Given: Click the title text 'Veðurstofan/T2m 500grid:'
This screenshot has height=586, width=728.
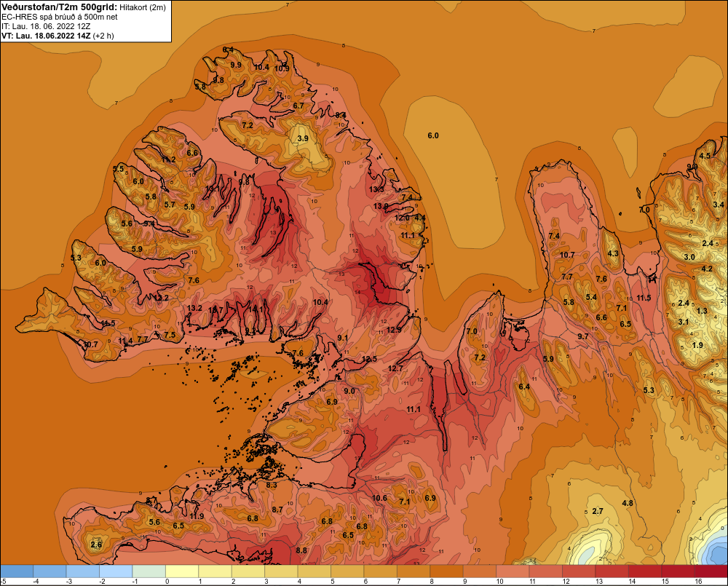Looking at the screenshot, I should 59,7.
